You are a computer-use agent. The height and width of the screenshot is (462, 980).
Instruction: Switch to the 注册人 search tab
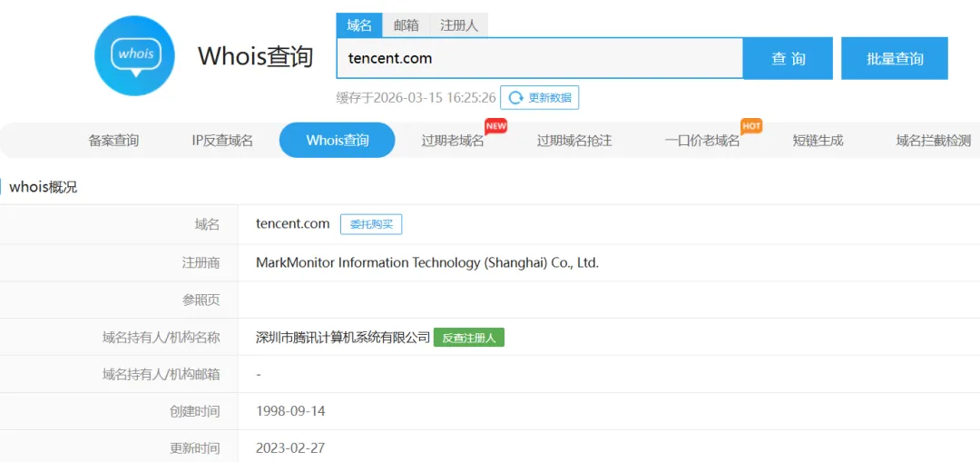click(x=459, y=25)
